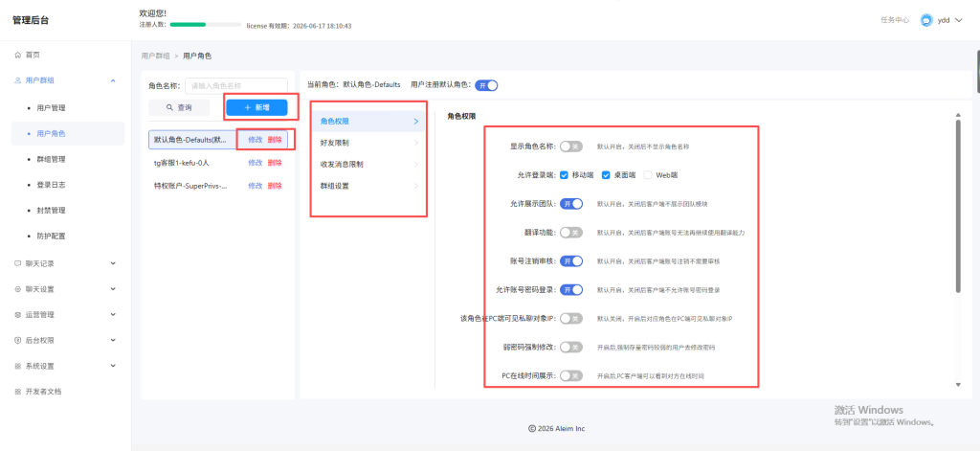Toggle 用户注册默认角色 switch
Image resolution: width=980 pixels, height=451 pixels.
click(x=486, y=85)
